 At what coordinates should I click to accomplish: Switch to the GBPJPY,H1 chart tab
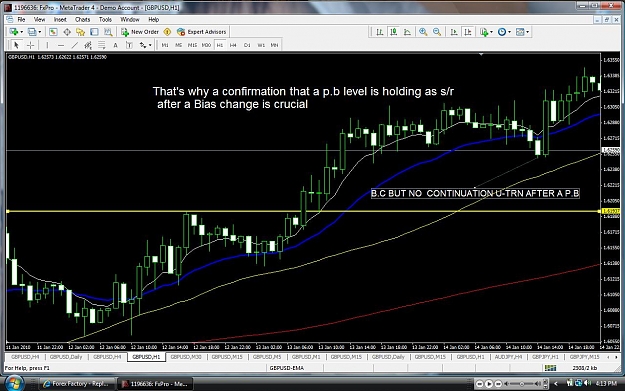click(545, 357)
